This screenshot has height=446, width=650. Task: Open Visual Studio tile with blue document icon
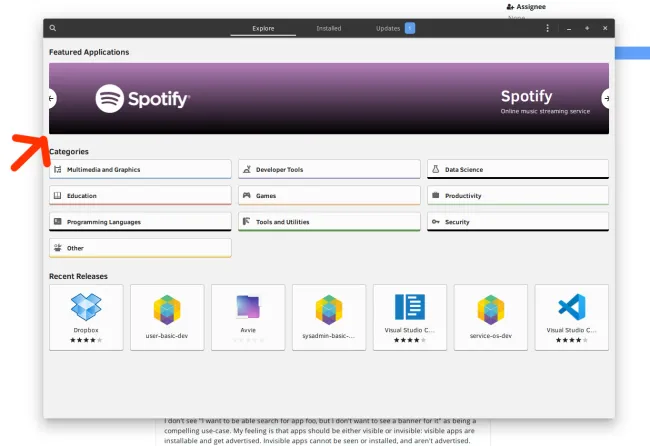click(410, 317)
